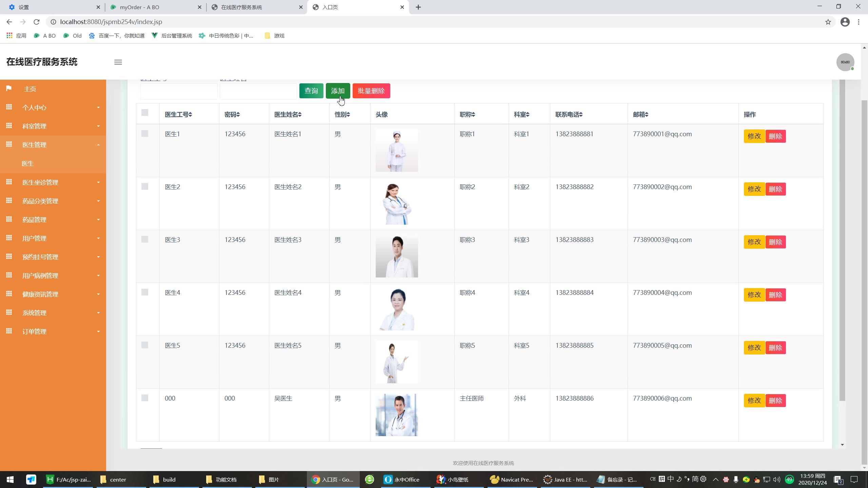Screen dimensions: 868x488
Task: Click the hamburger menu toggle icon
Action: click(118, 62)
